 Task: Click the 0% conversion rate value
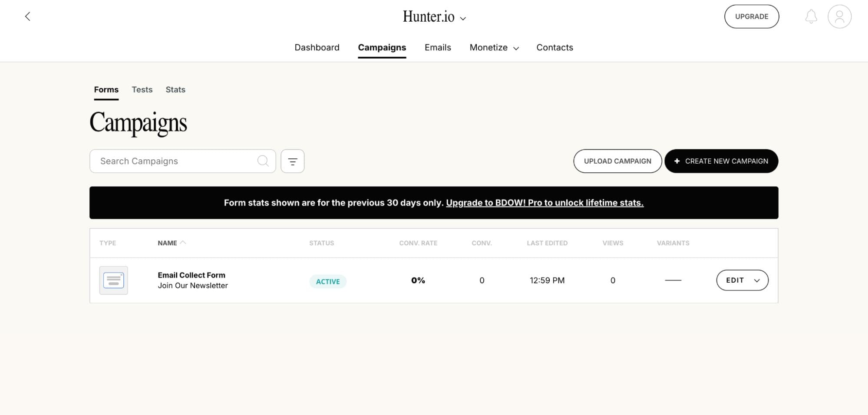[x=418, y=280]
